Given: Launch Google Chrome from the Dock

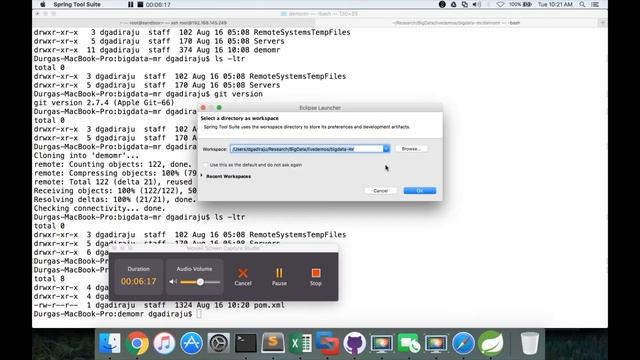Looking at the screenshot, I should [x=137, y=343].
